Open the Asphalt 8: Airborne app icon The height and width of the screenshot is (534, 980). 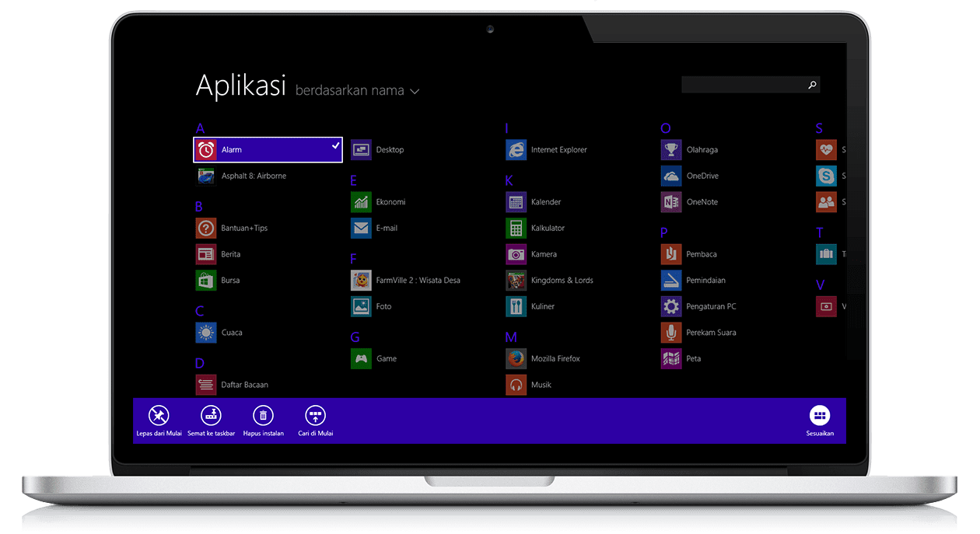pos(206,176)
